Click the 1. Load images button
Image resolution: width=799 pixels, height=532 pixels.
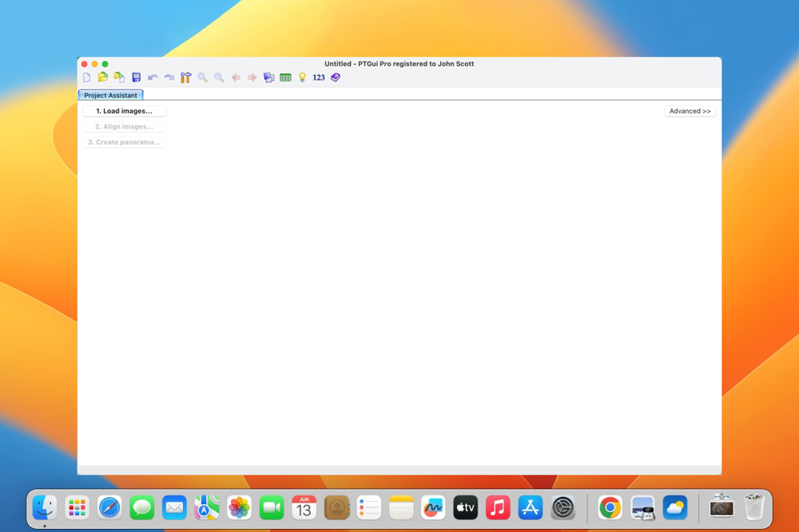[x=125, y=111]
